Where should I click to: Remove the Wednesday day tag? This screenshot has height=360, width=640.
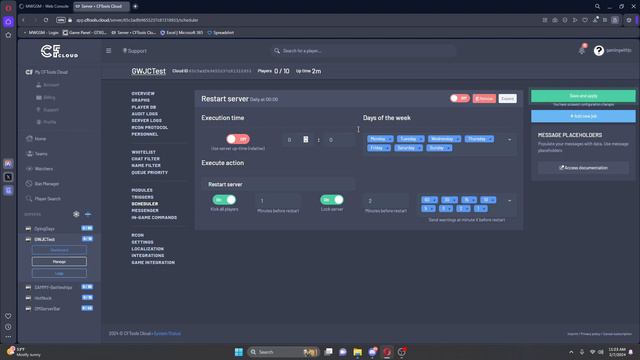(457, 139)
